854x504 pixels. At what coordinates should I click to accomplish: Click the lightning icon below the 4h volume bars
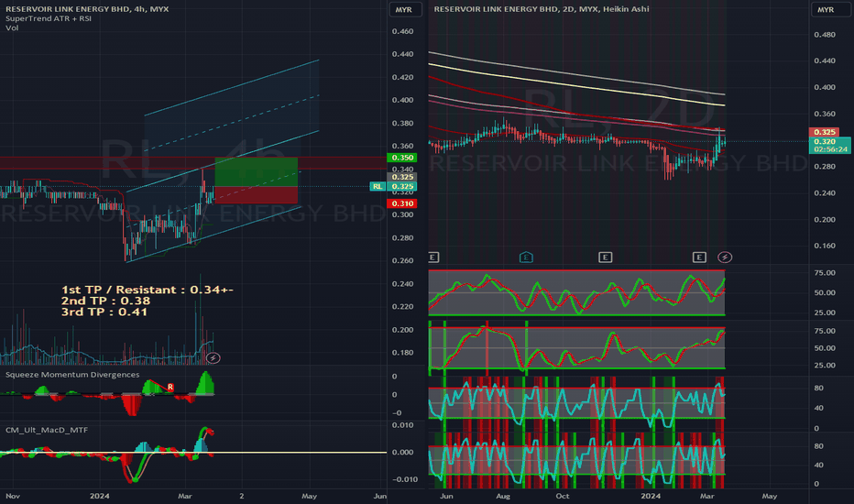tap(213, 358)
